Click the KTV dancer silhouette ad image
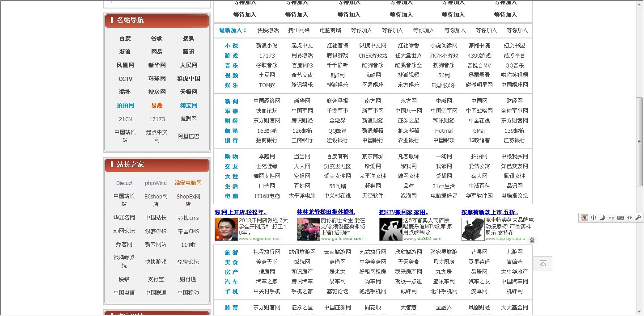The image size is (644, 316). click(x=390, y=229)
